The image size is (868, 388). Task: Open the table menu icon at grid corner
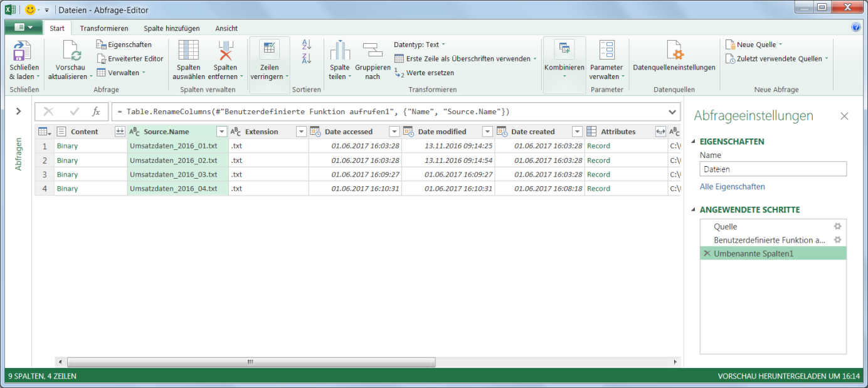pos(44,132)
